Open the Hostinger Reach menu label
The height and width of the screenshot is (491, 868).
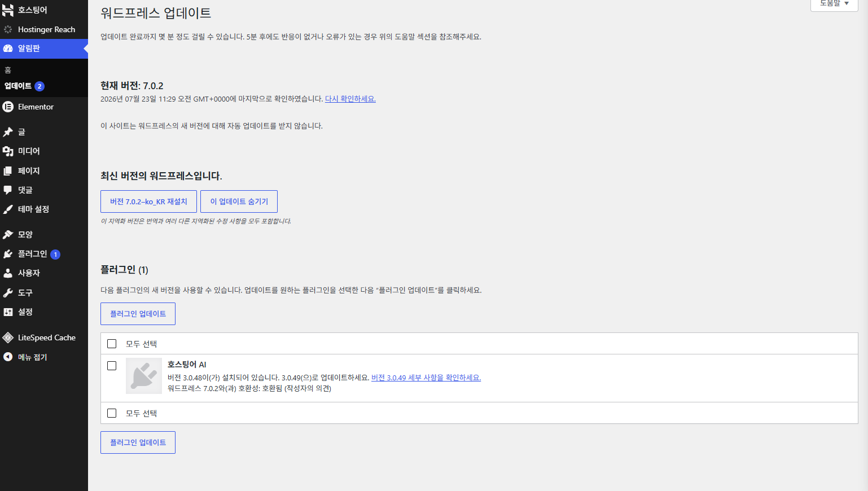click(x=46, y=29)
